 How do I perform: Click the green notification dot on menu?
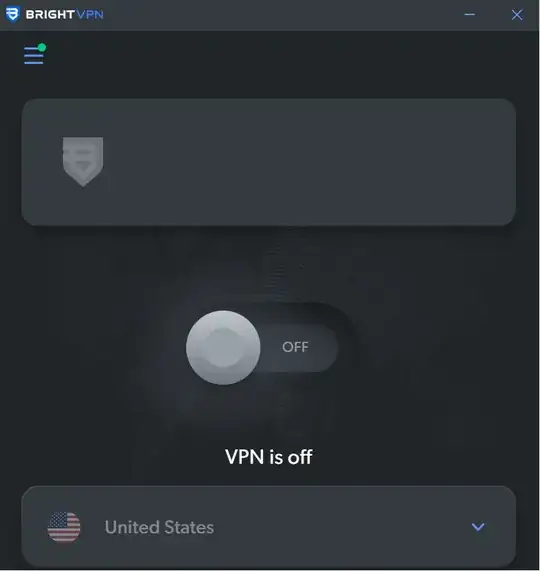click(42, 47)
